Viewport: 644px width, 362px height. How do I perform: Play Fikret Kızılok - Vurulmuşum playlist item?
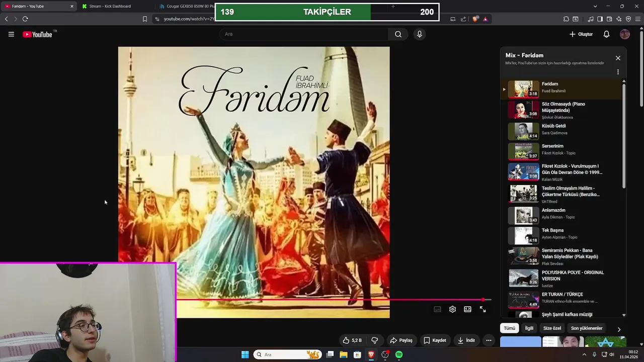562,172
